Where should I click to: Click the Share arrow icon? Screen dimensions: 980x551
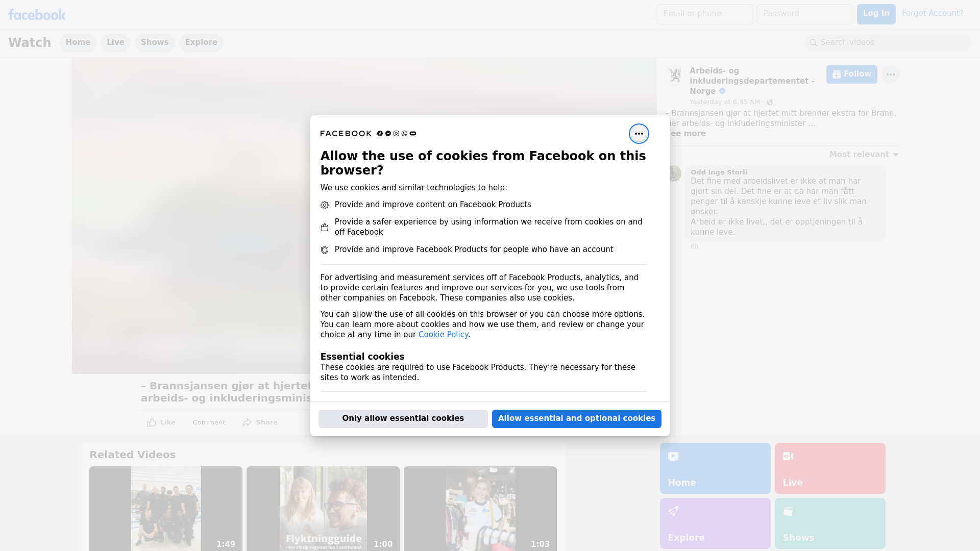(247, 422)
